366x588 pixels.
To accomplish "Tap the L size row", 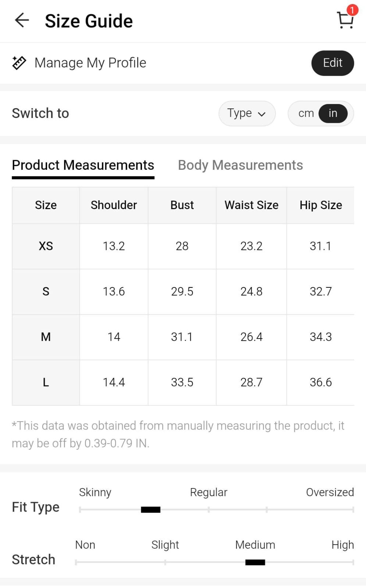I will [46, 382].
